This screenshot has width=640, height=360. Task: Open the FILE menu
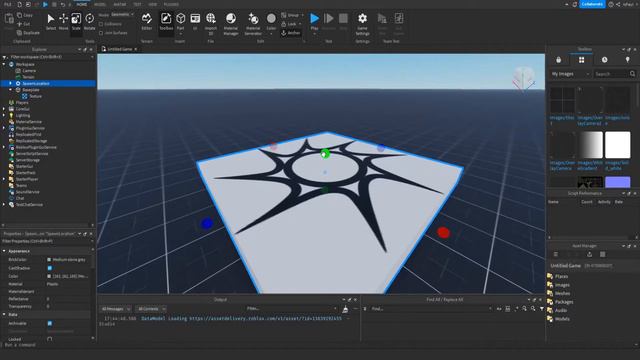7,4
